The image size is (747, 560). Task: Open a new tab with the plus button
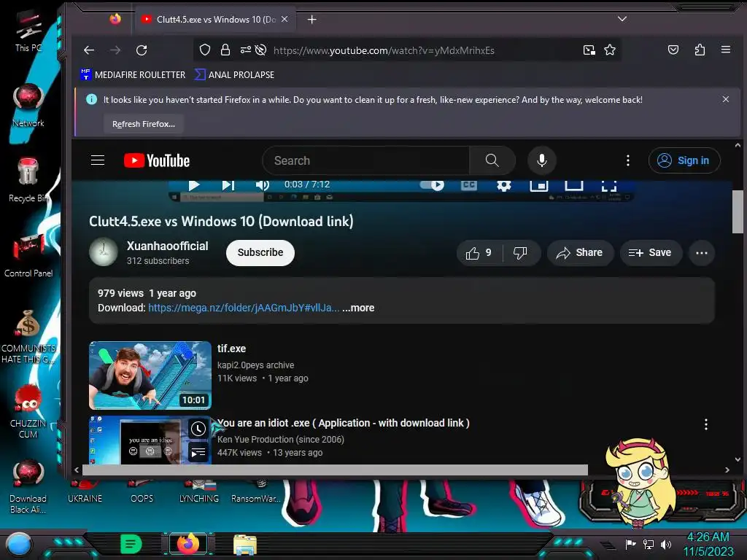pyautogui.click(x=311, y=20)
